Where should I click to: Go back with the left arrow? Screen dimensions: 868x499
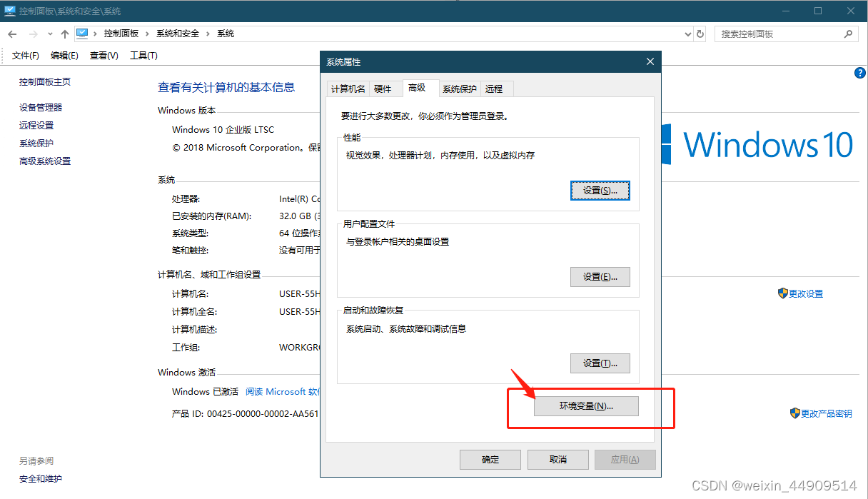[x=12, y=34]
